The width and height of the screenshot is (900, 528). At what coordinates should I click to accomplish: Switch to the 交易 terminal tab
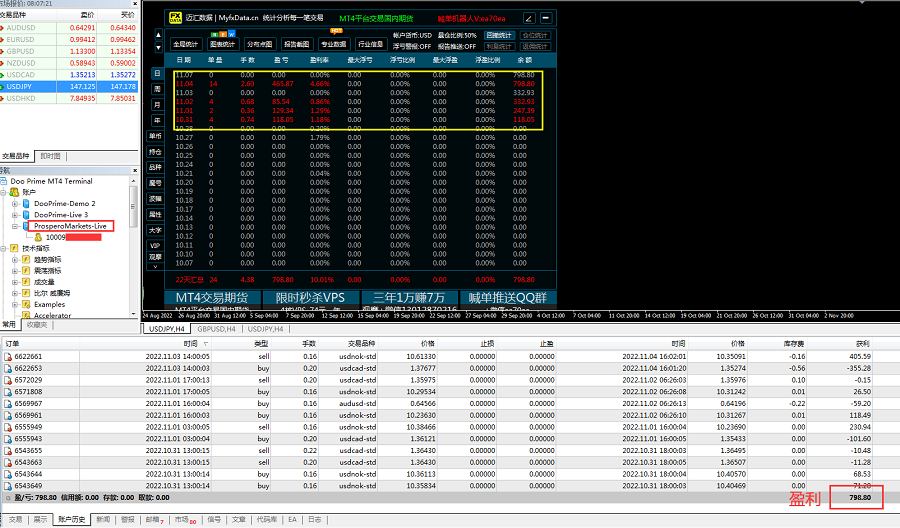tap(15, 520)
